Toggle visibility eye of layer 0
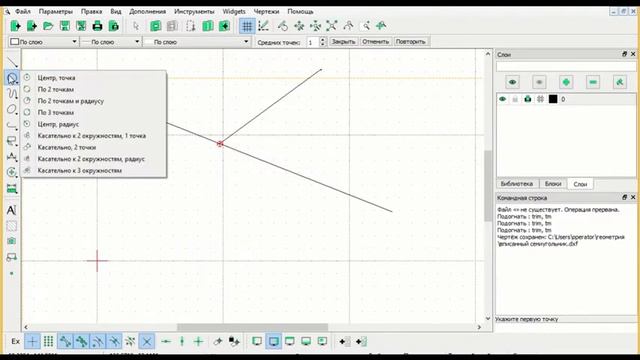The image size is (640, 360). (x=502, y=99)
